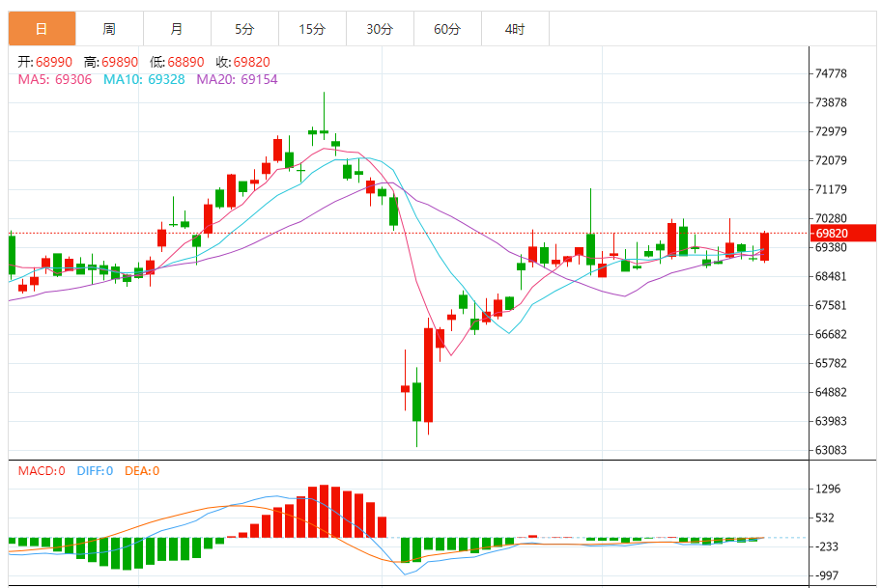Click the red 69820 current price label
This screenshot has height=588, width=881.
pos(842,233)
